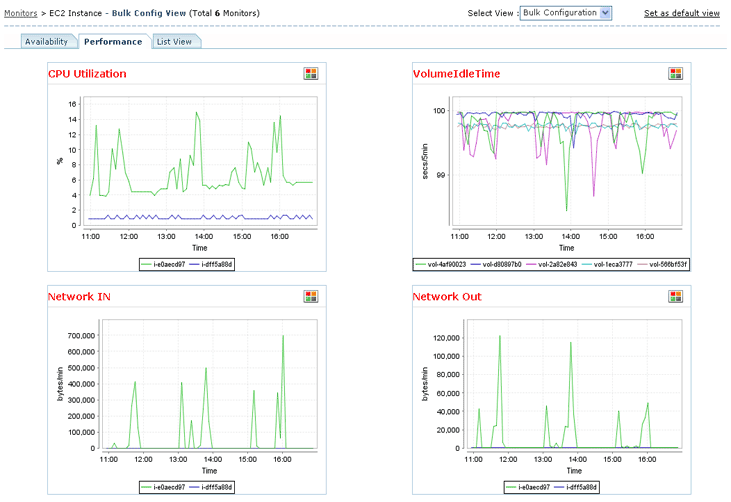
Task: Click i-e0aecd97 in Network Out legend
Action: [x=528, y=487]
